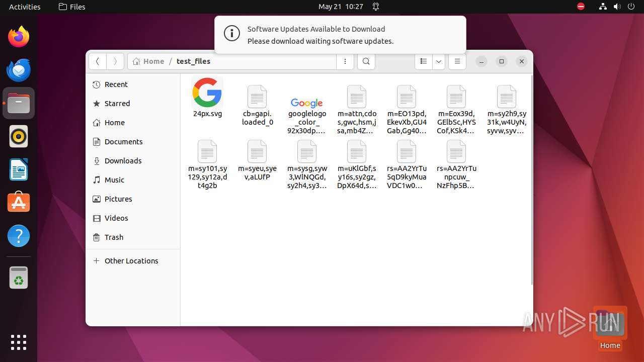Open Music in the sidebar
This screenshot has width=644, height=362.
point(133,180)
